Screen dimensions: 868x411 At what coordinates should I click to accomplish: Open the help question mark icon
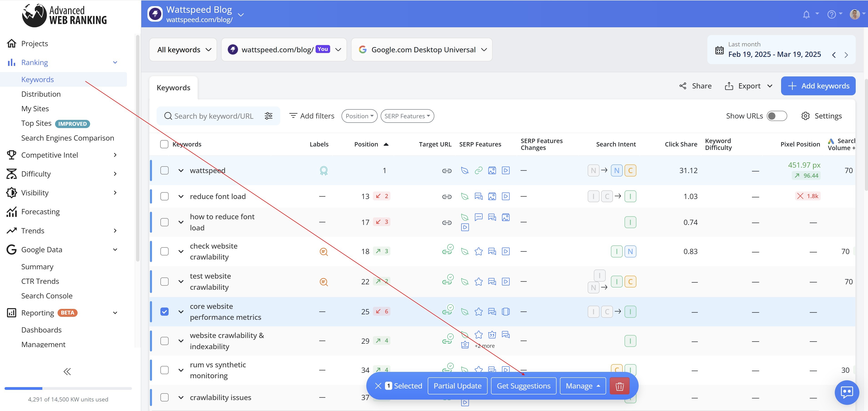pos(831,15)
